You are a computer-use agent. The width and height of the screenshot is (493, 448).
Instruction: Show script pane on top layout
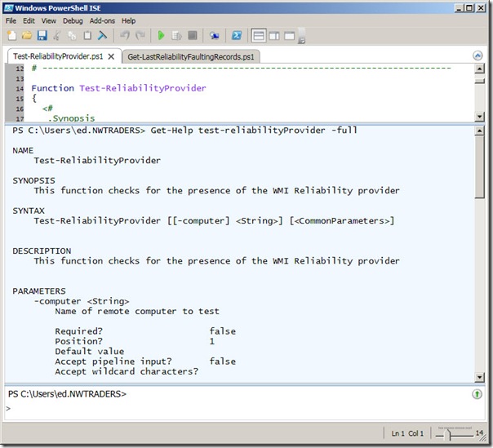[x=259, y=36]
